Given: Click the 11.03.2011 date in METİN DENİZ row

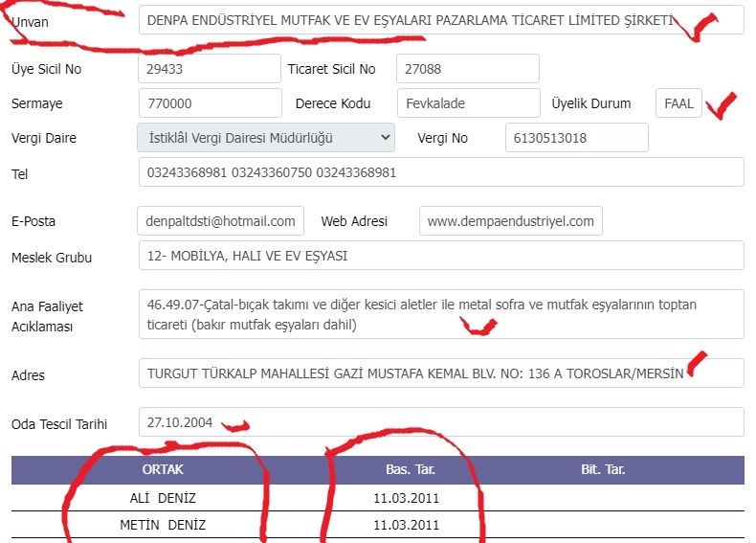Looking at the screenshot, I should (406, 525).
